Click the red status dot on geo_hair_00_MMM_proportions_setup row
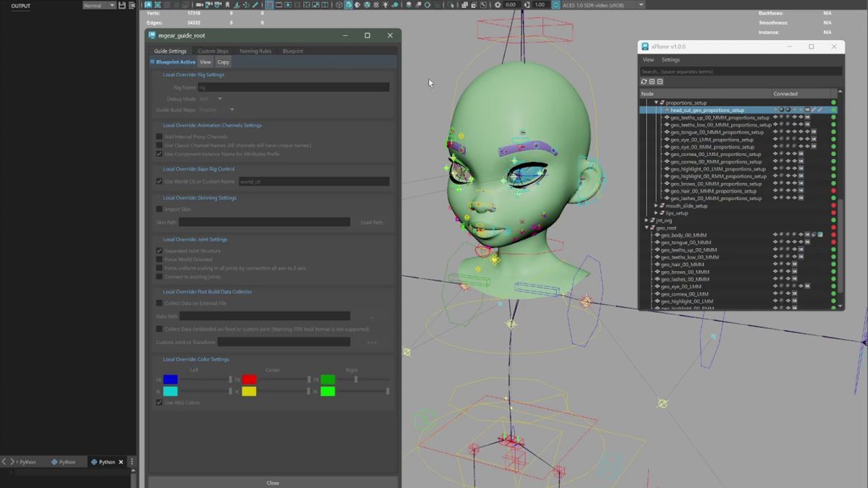Image resolution: width=868 pixels, height=488 pixels. [x=833, y=191]
